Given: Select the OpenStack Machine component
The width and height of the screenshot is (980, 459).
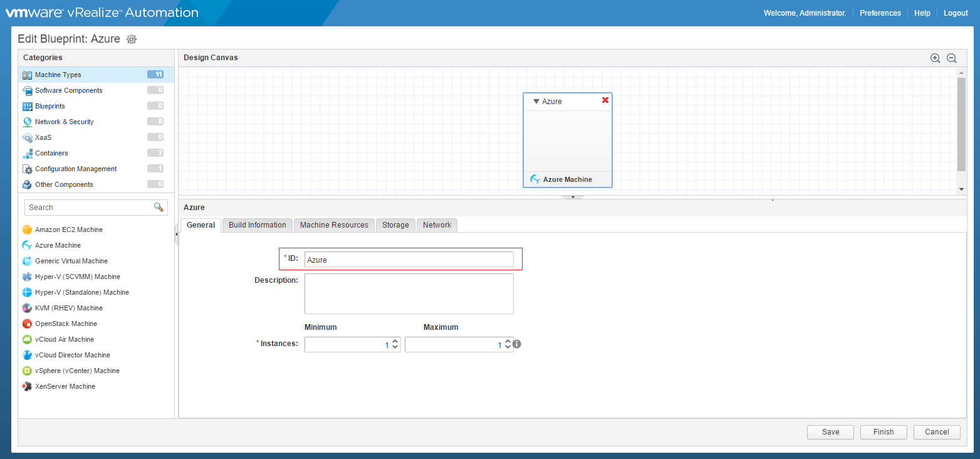Looking at the screenshot, I should tap(66, 324).
